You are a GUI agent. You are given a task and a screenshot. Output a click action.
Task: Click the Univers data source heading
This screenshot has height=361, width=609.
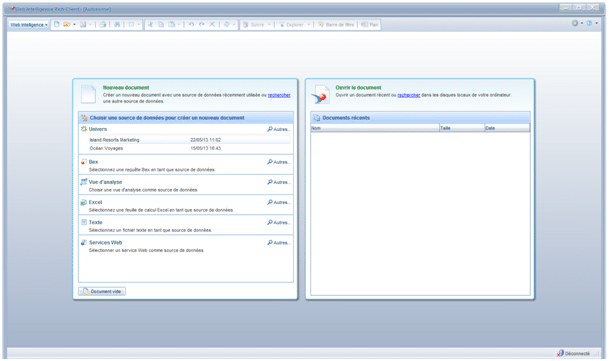tap(97, 129)
